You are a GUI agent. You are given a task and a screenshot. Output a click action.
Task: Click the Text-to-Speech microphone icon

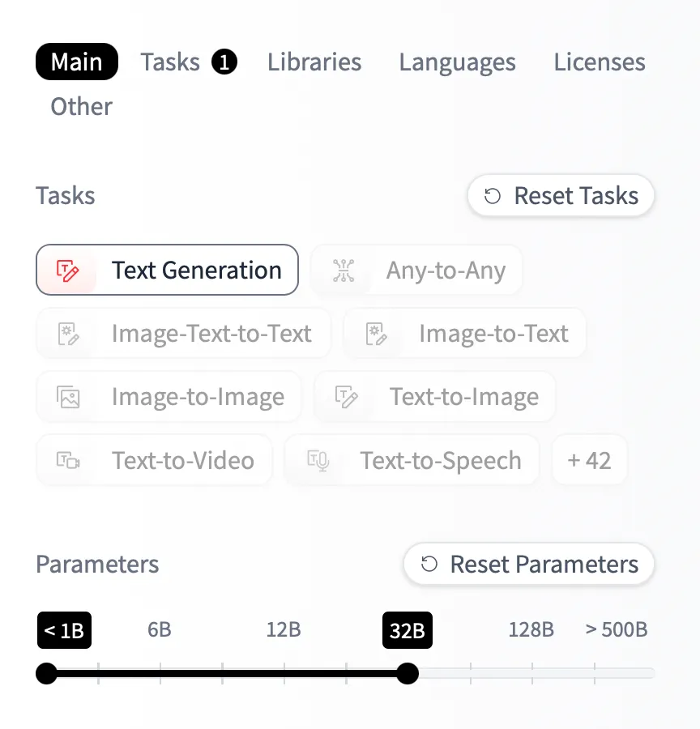pos(317,461)
